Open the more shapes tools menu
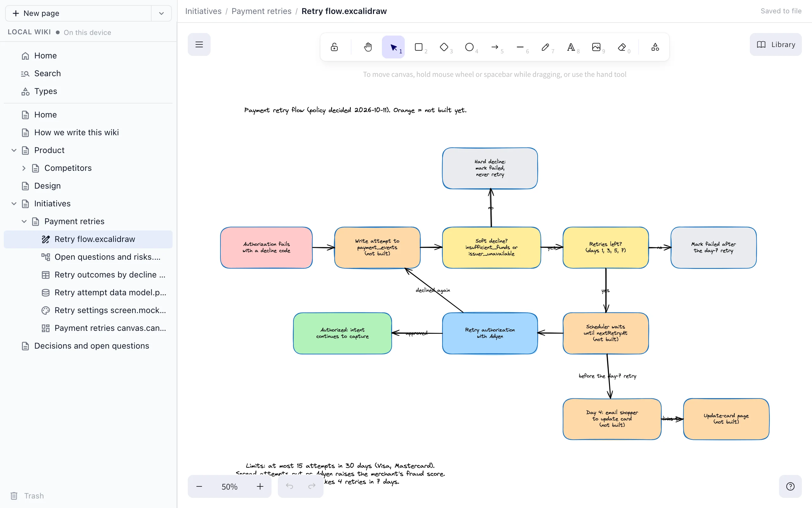 [x=655, y=47]
